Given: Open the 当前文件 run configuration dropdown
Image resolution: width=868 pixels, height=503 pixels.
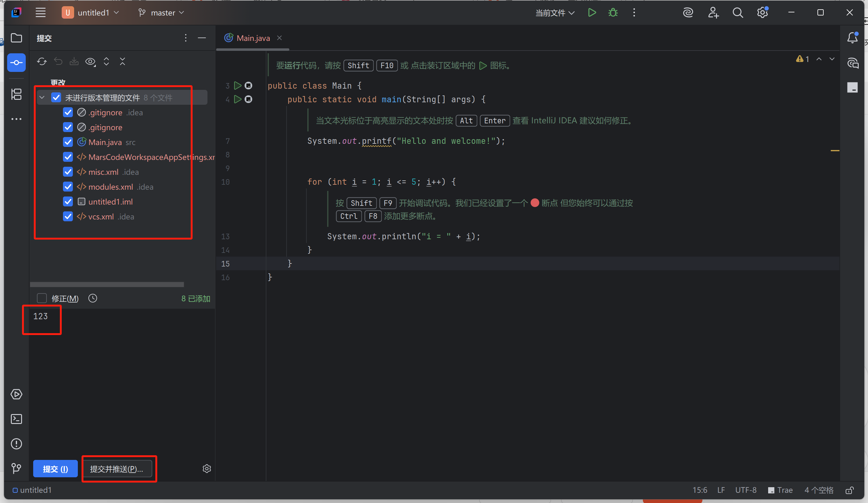Looking at the screenshot, I should coord(554,13).
